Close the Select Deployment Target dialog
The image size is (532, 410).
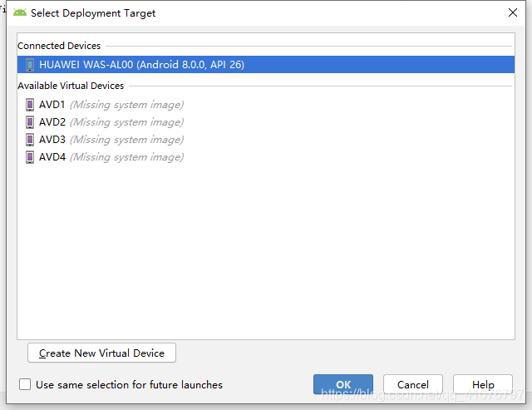(x=513, y=13)
